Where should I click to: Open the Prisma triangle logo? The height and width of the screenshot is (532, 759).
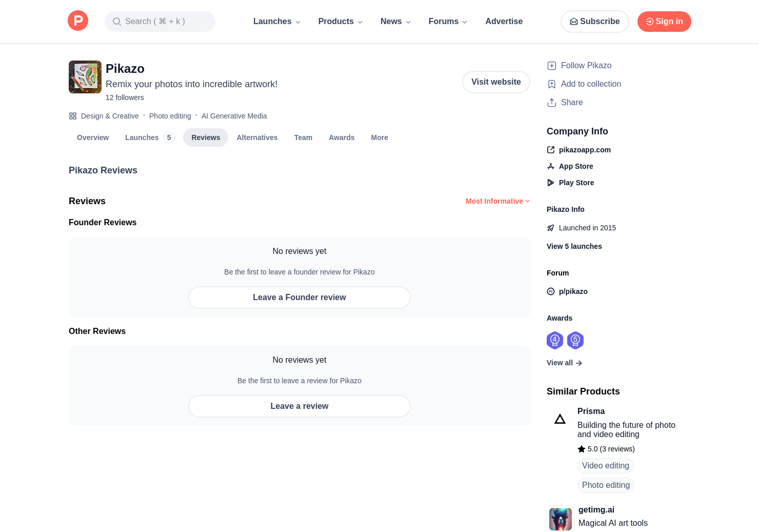pos(560,420)
